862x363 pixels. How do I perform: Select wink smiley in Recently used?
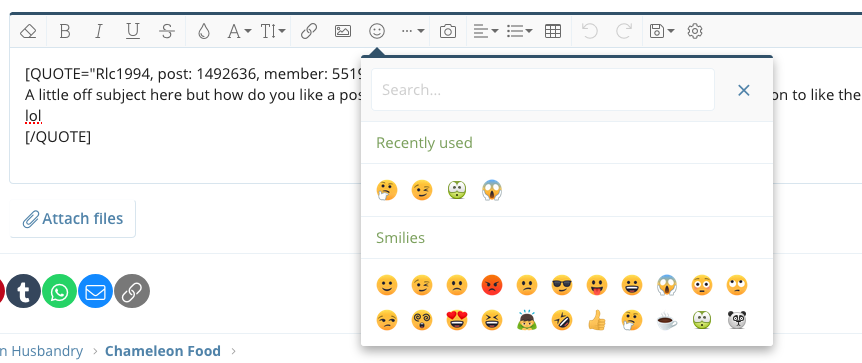click(x=422, y=190)
